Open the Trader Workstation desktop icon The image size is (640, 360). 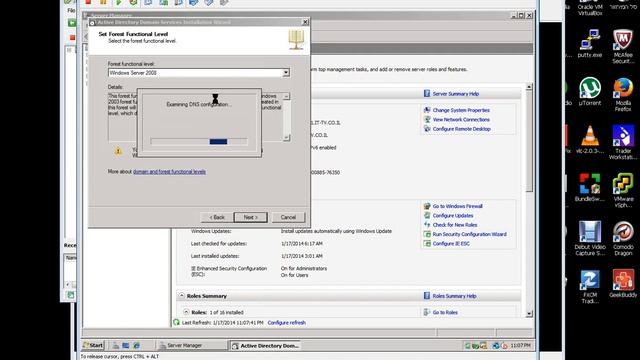623,142
